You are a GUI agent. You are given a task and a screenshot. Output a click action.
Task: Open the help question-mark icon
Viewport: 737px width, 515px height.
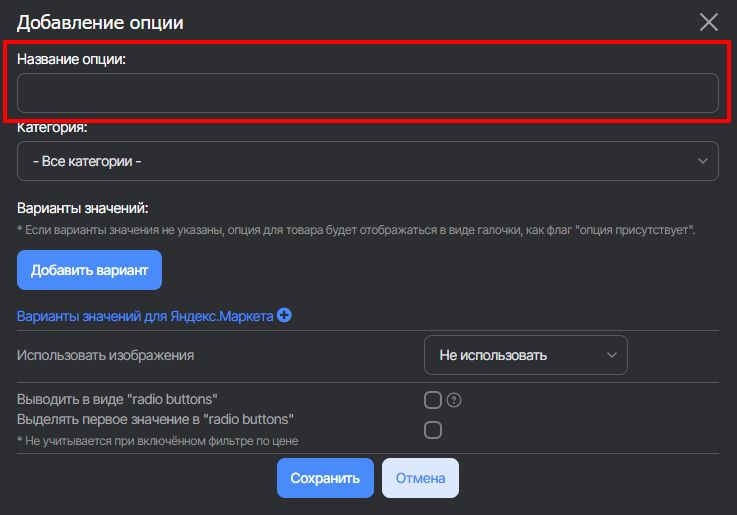tap(454, 400)
